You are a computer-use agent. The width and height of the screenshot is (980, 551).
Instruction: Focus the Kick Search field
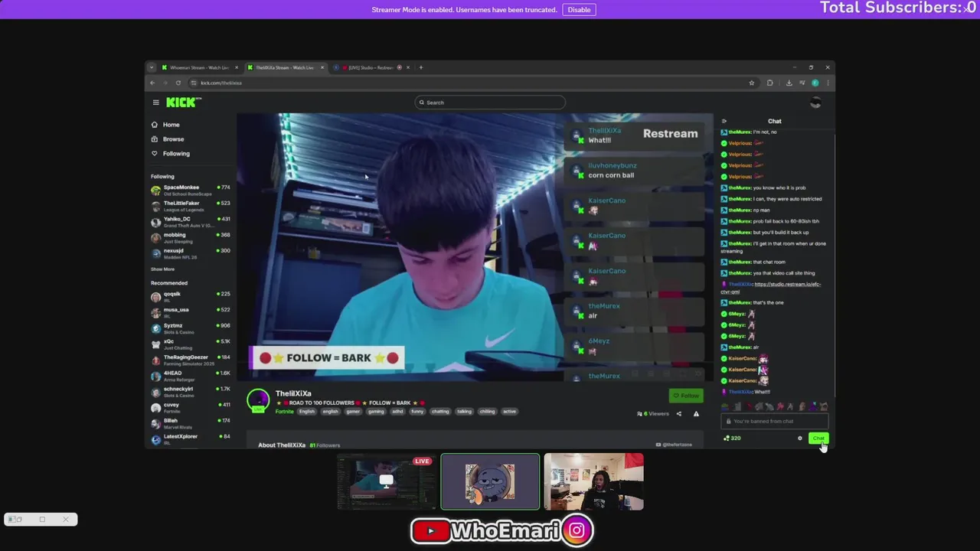pyautogui.click(x=490, y=103)
